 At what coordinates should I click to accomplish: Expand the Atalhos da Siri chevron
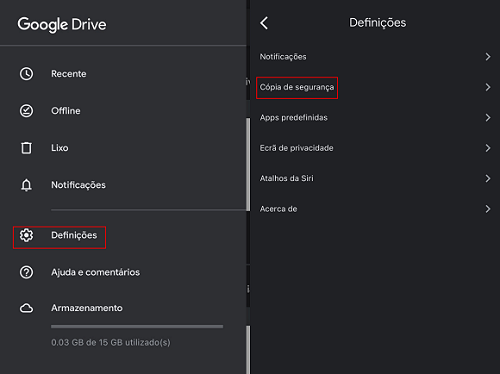click(x=488, y=178)
